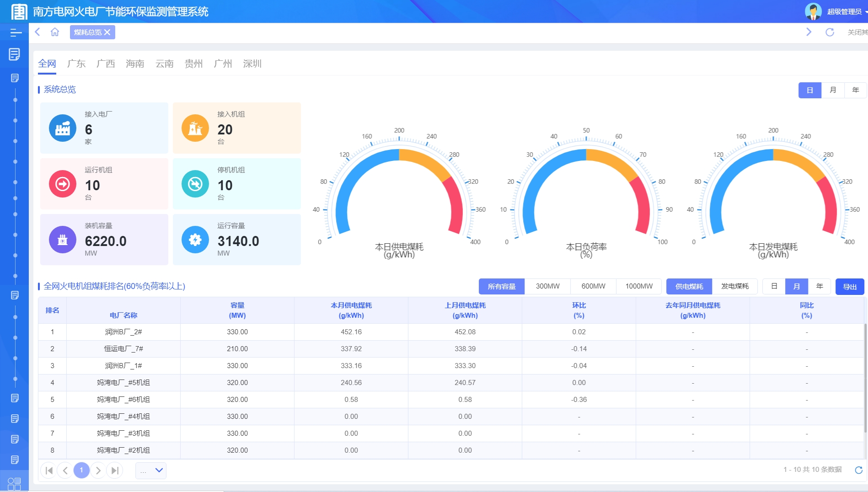Click the 接入电厂 factory icon
The height and width of the screenshot is (492, 868).
pyautogui.click(x=63, y=128)
